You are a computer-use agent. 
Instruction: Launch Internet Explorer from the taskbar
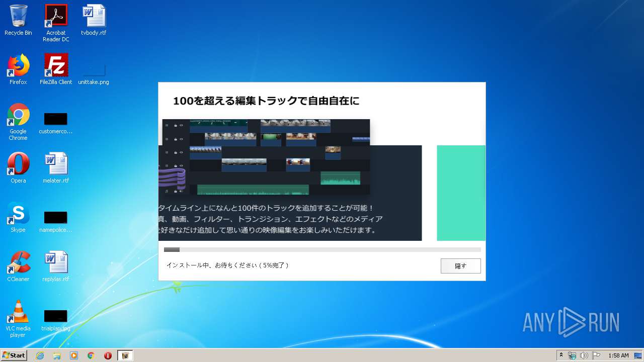point(40,355)
